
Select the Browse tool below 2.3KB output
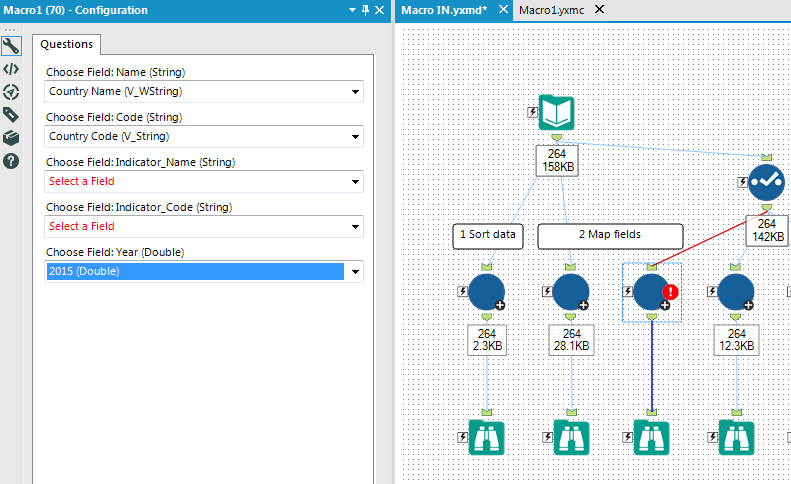pos(487,438)
